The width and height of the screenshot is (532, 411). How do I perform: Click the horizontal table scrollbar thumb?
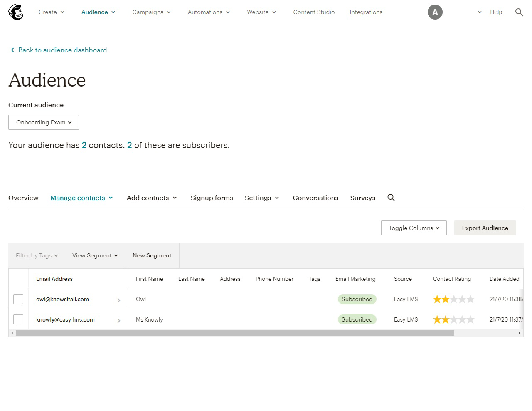(x=235, y=333)
